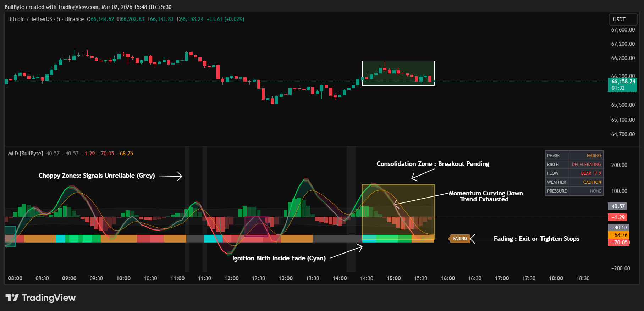Image resolution: width=644 pixels, height=311 pixels.
Task: Click the high value H66,202.83
Action: tap(131, 19)
